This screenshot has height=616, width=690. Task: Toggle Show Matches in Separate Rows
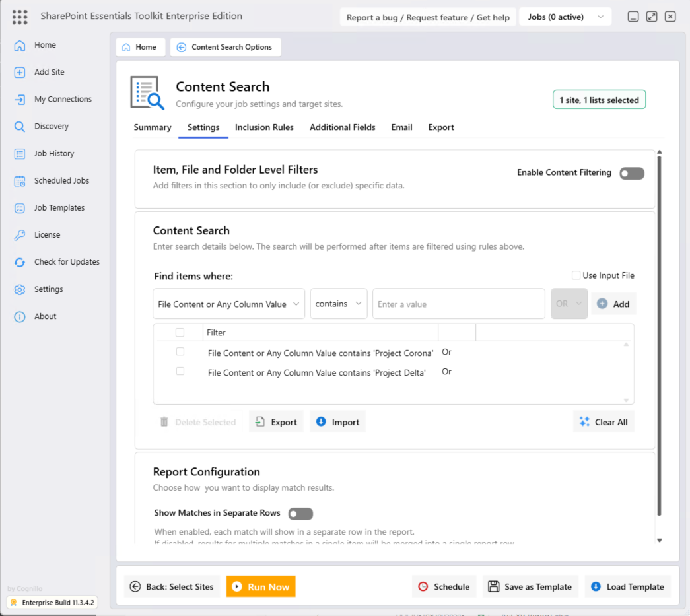coord(300,514)
